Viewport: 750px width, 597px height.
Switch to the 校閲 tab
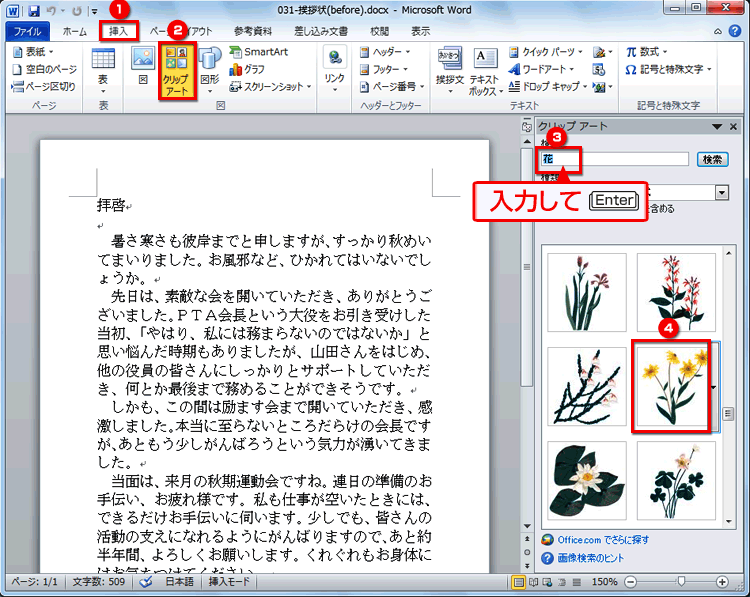coord(379,32)
